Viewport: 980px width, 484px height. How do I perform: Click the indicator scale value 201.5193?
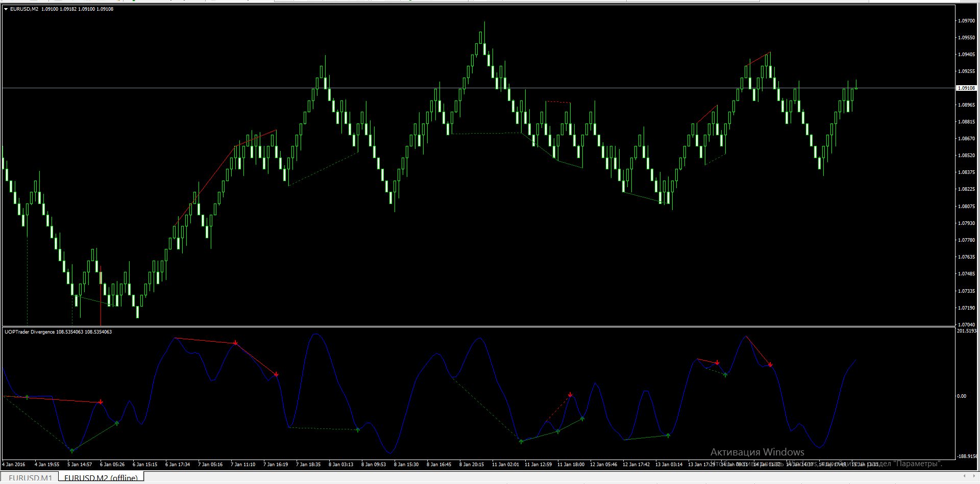pyautogui.click(x=967, y=331)
